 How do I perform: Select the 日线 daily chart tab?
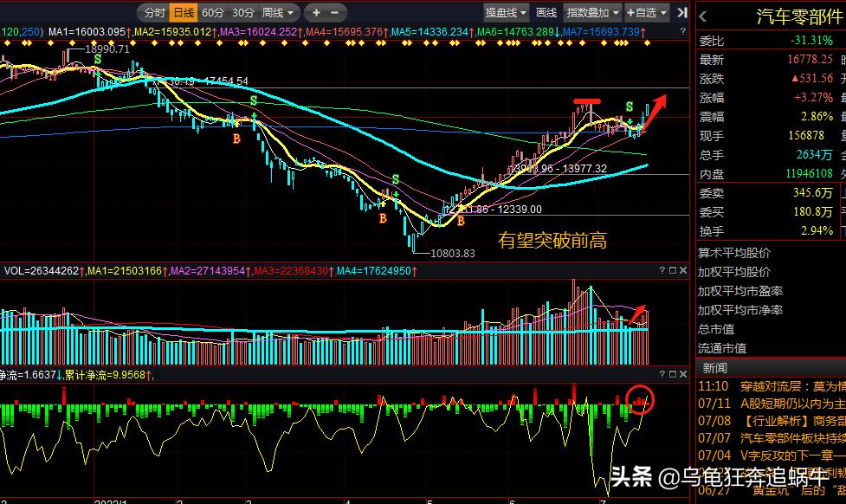click(184, 12)
